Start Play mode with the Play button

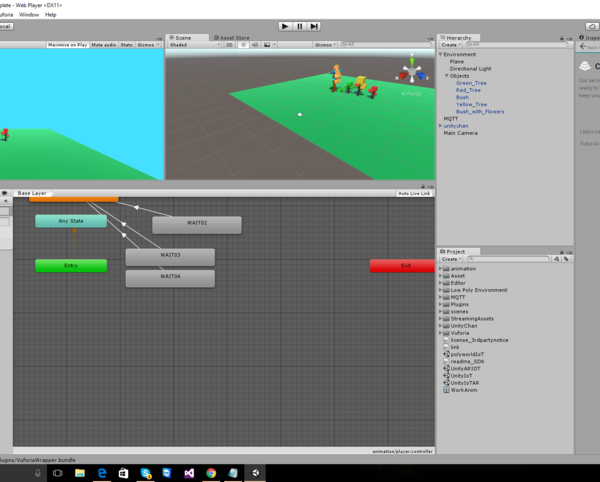pos(285,26)
